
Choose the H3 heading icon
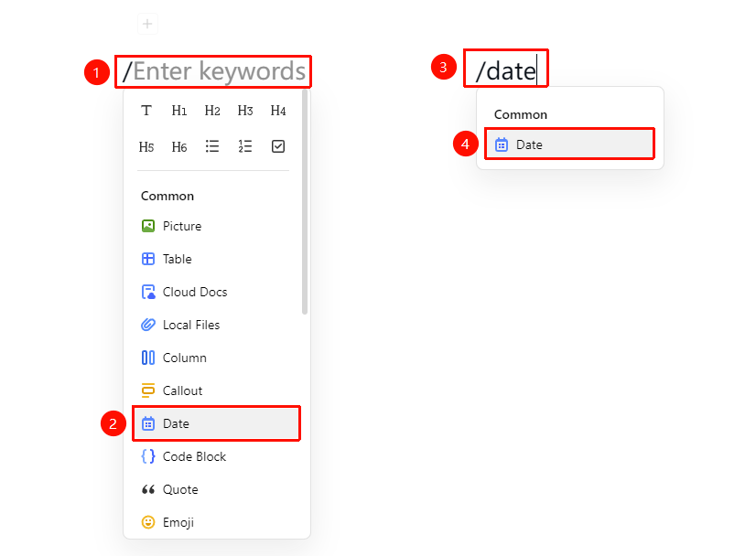tap(245, 111)
